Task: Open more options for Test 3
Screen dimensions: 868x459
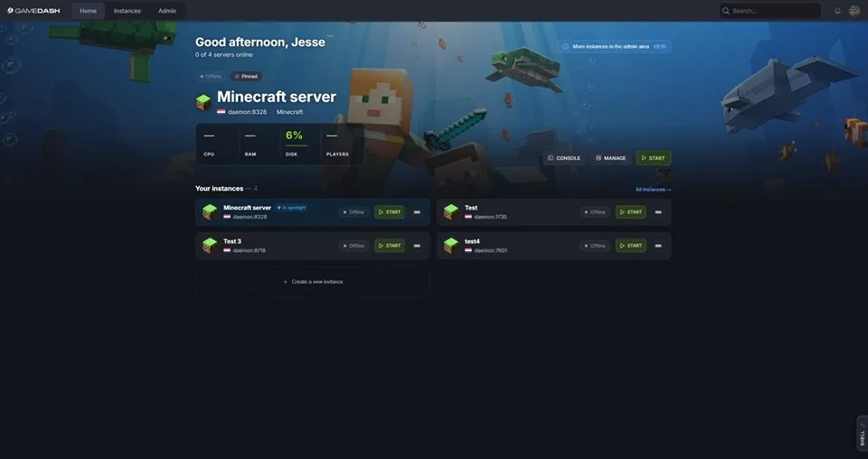Action: pos(417,246)
